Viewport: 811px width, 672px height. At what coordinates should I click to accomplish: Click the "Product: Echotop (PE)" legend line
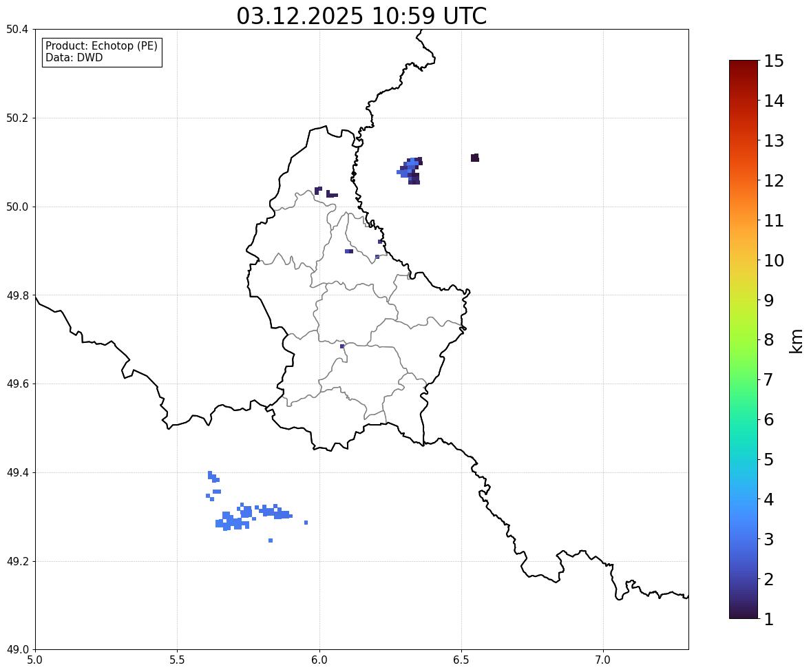pyautogui.click(x=101, y=46)
